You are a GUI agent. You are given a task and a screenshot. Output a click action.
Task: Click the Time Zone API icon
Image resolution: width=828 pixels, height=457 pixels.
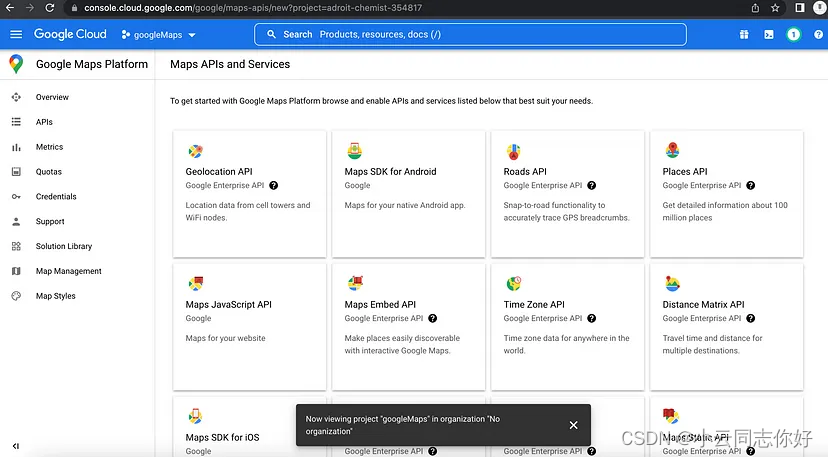click(514, 284)
